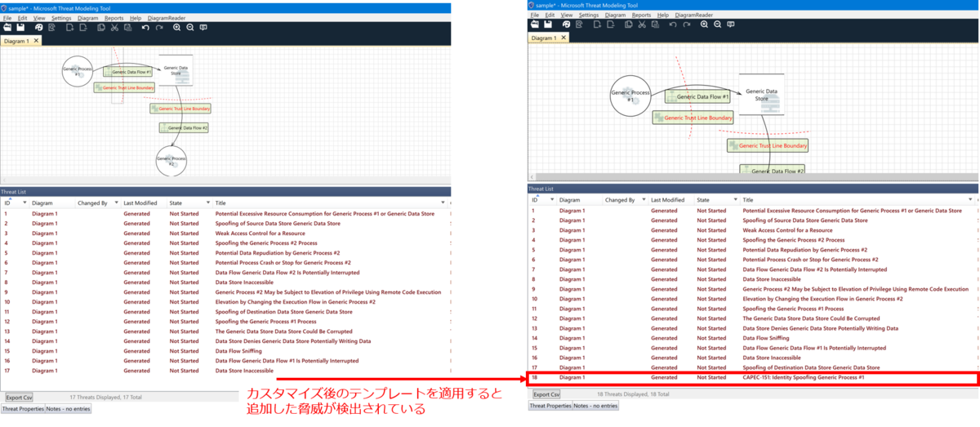The image size is (980, 427).
Task: Select Generic Data Flow #1 label in right diagram
Action: (697, 96)
